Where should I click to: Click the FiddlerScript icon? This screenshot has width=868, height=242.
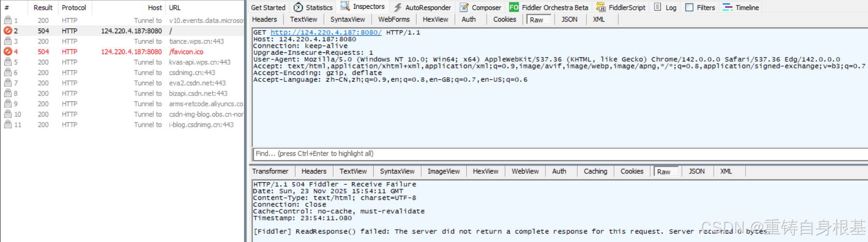(600, 7)
